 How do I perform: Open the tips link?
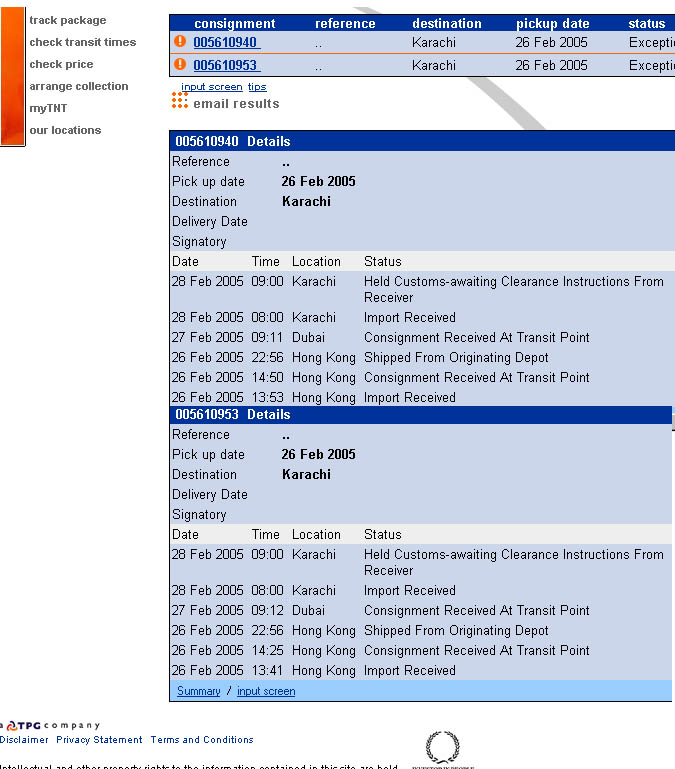(257, 87)
